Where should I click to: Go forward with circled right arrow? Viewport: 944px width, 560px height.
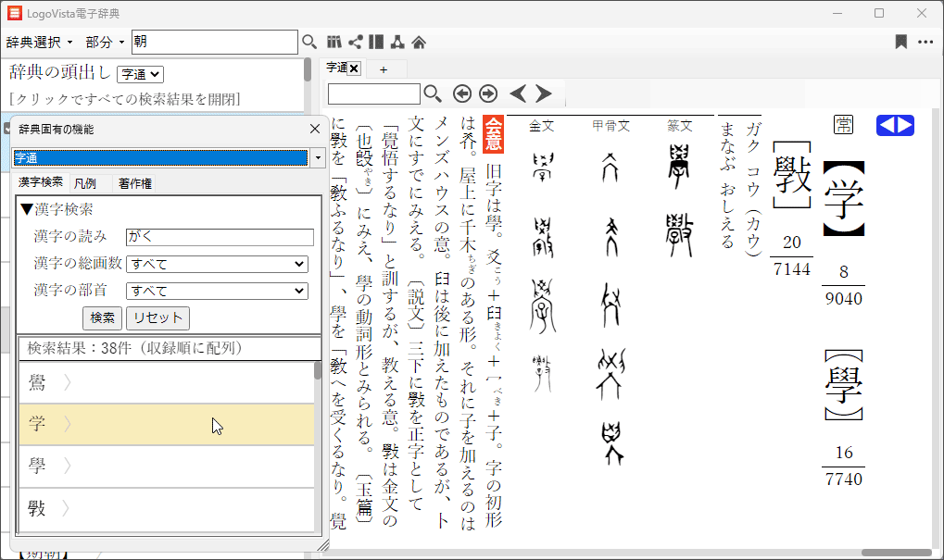pyautogui.click(x=487, y=93)
